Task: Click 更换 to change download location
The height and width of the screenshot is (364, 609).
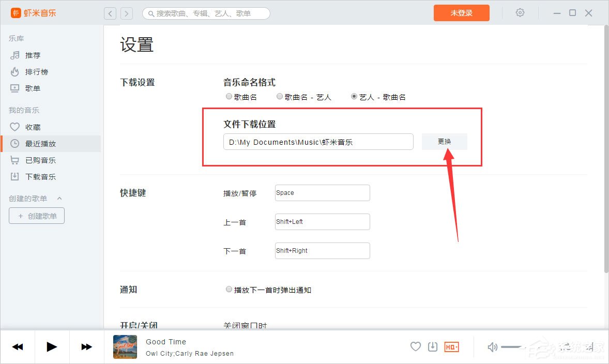Action: click(444, 141)
